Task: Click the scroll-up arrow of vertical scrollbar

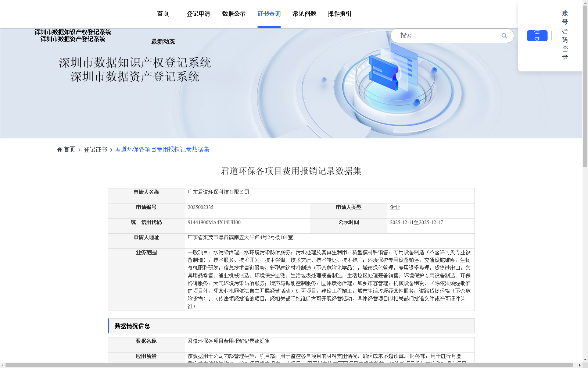Action: 585,3
